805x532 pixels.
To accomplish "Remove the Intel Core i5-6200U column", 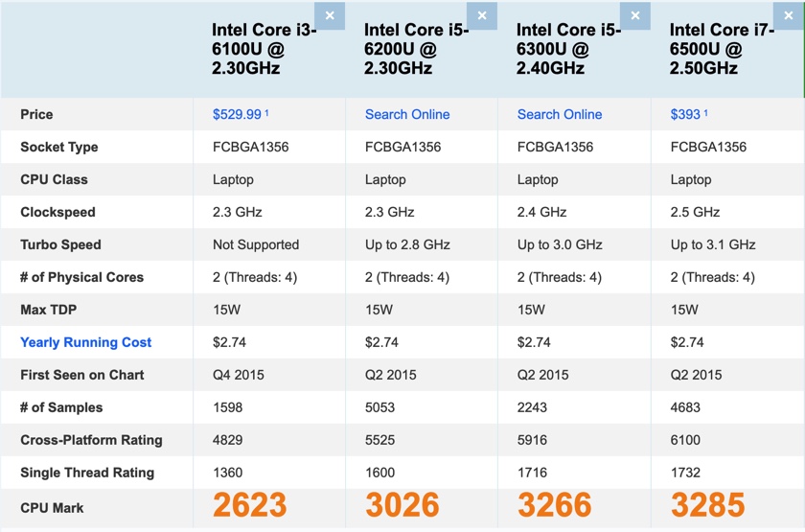I will [x=482, y=15].
